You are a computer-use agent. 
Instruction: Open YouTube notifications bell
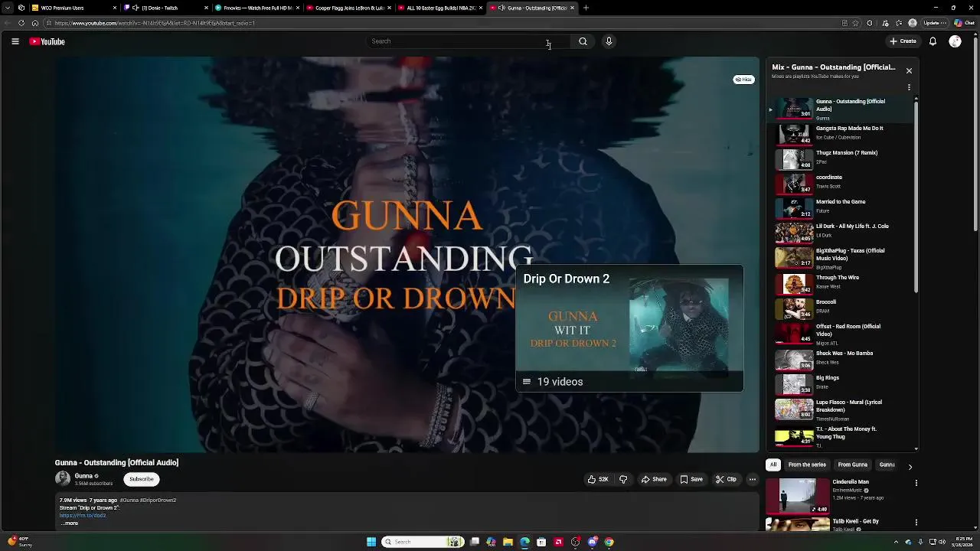(933, 41)
